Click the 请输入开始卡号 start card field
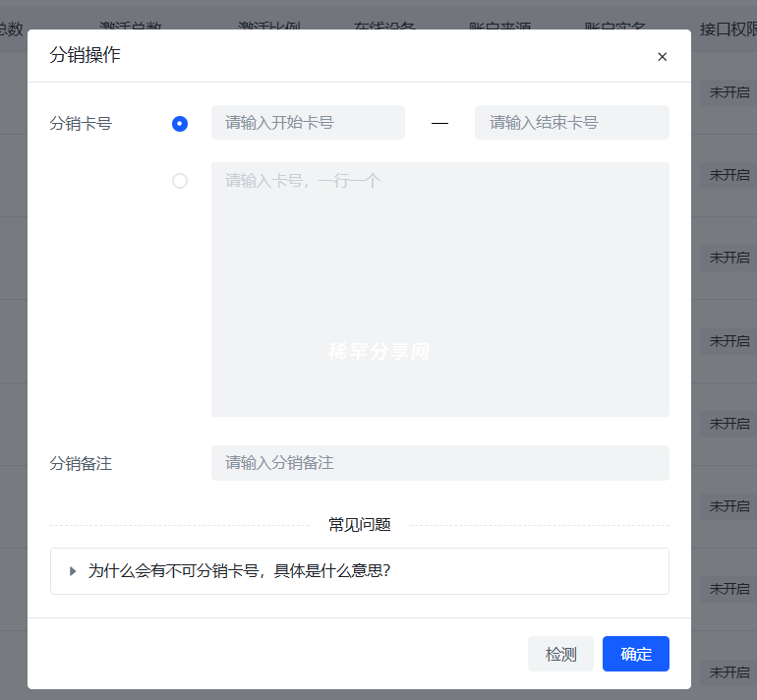The width and height of the screenshot is (757, 700). (308, 123)
